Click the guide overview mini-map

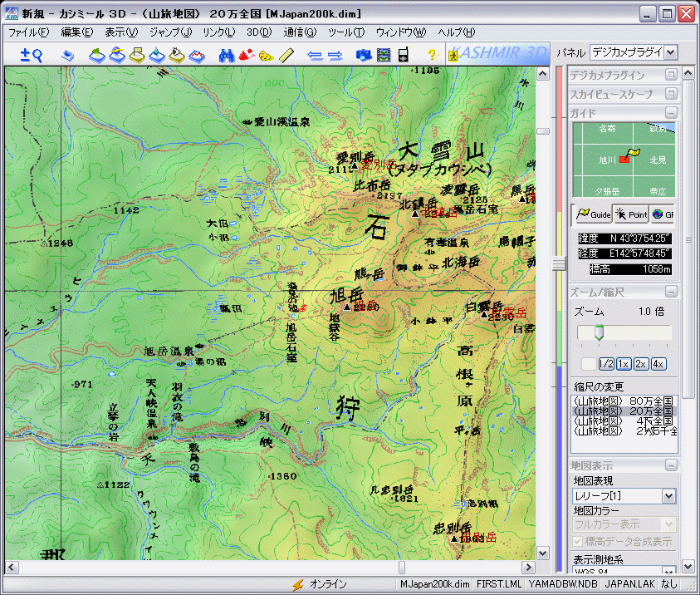click(x=624, y=160)
